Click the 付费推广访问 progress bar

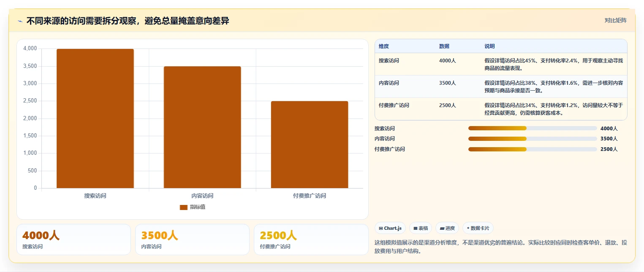coord(533,149)
